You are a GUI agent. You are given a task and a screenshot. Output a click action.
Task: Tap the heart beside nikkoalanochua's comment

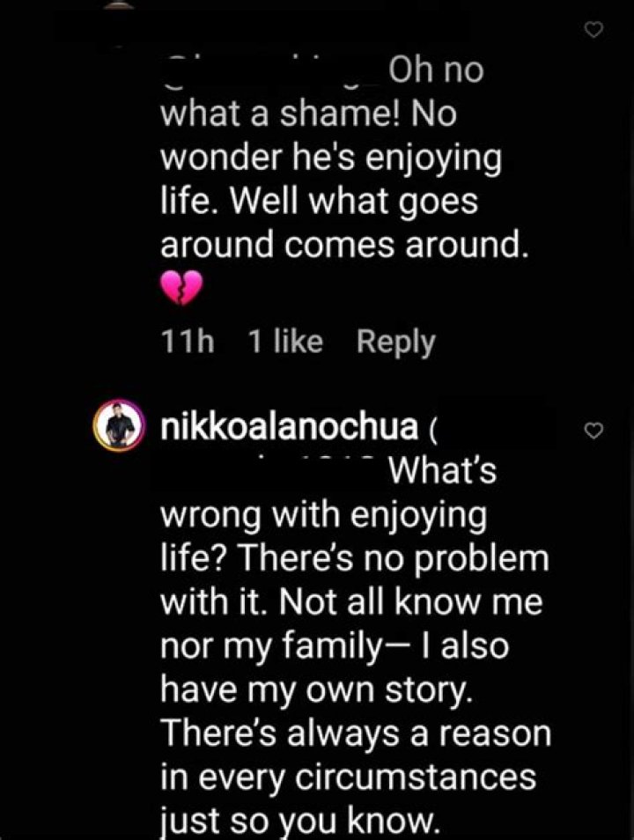click(x=594, y=431)
